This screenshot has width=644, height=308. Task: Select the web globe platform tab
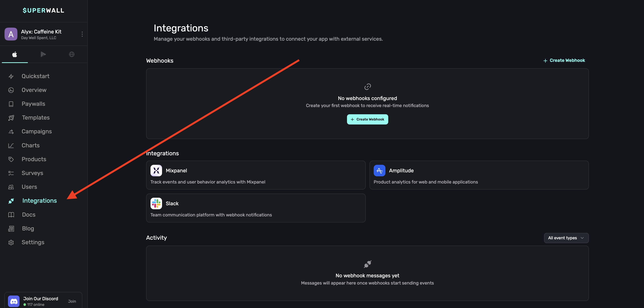click(72, 54)
